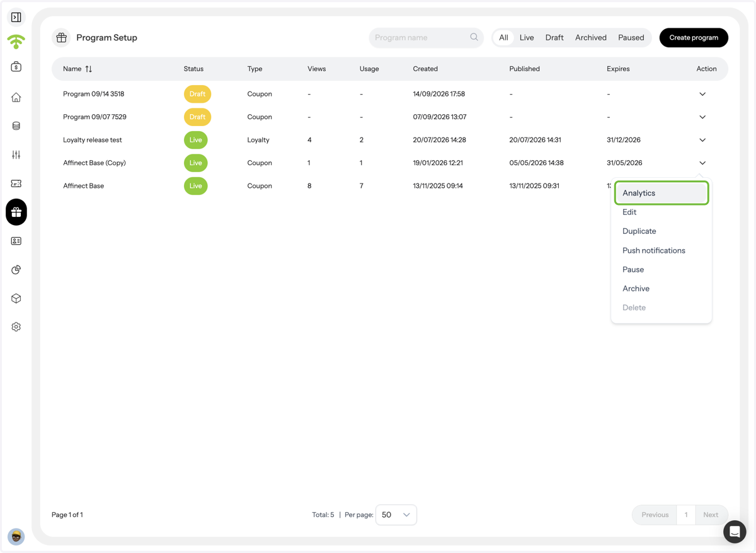Click the Type column header
Image resolution: width=756 pixels, height=553 pixels.
click(255, 69)
